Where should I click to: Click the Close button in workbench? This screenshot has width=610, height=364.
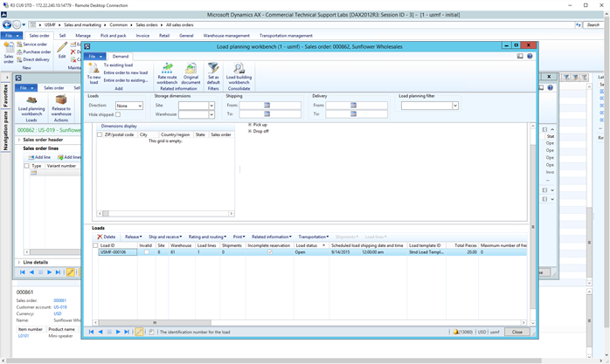(516, 332)
